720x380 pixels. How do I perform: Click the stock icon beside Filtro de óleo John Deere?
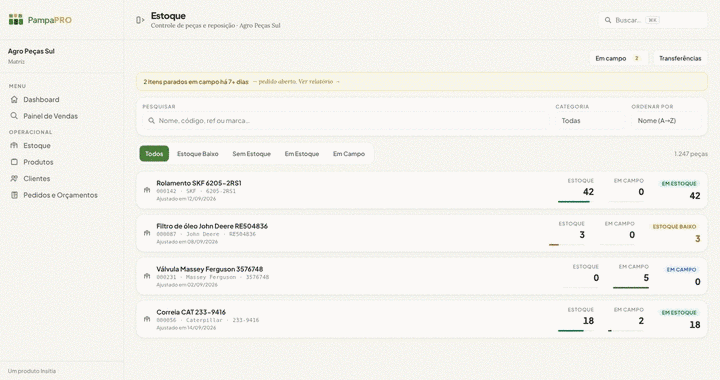pyautogui.click(x=147, y=233)
